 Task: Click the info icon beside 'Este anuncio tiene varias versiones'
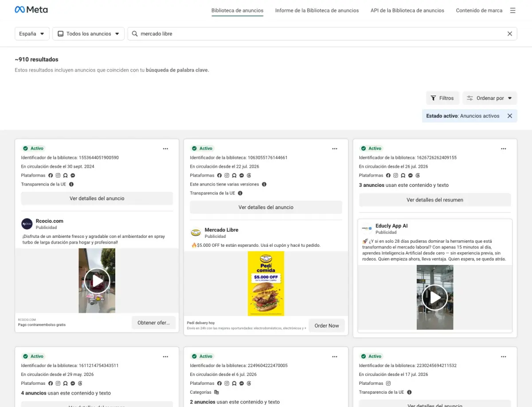click(x=264, y=184)
